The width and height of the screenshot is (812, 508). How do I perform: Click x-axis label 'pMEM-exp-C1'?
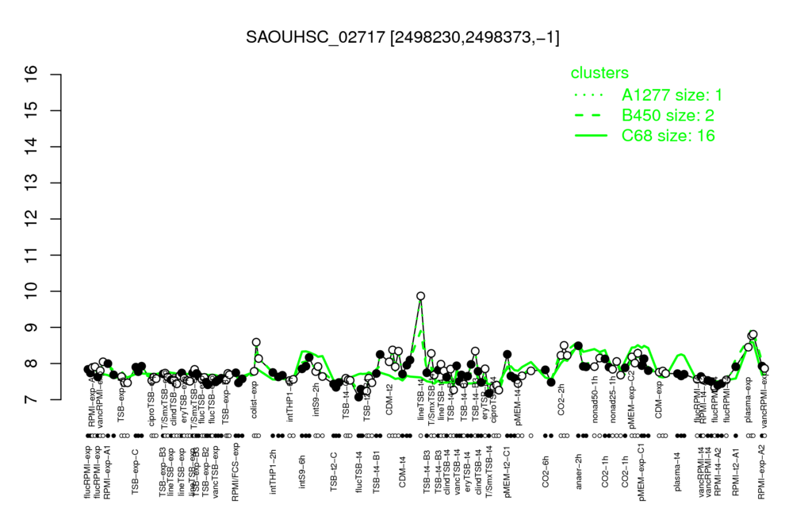(x=642, y=471)
